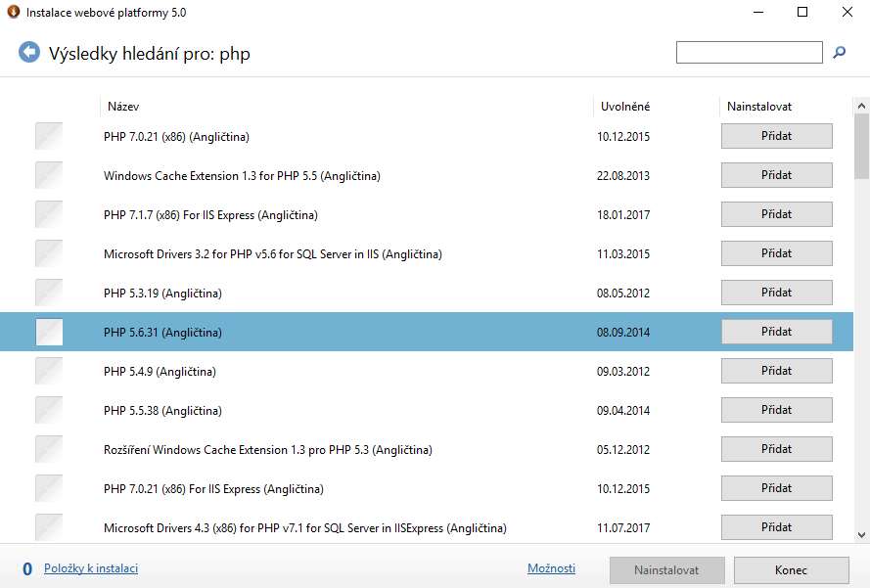Click icon beside Microsoft Drivers 3.2 for PHP v5.6
The image size is (870, 588).
point(49,253)
